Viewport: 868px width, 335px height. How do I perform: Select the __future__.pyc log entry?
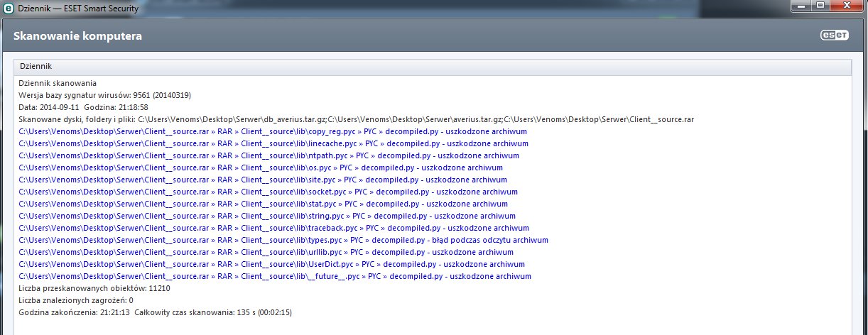coord(274,276)
